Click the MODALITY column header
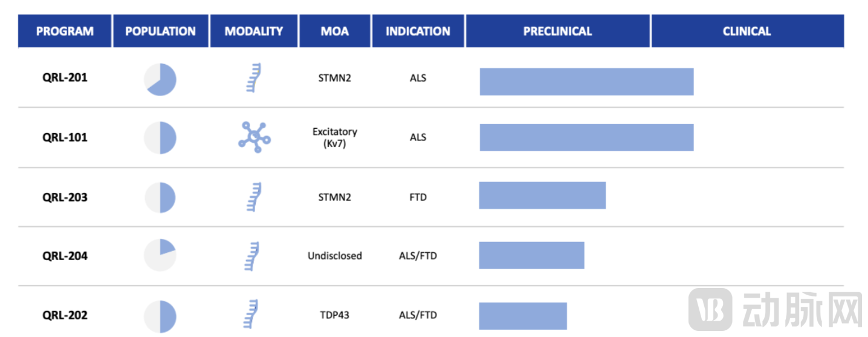Viewport: 868px width, 337px height. 254,31
